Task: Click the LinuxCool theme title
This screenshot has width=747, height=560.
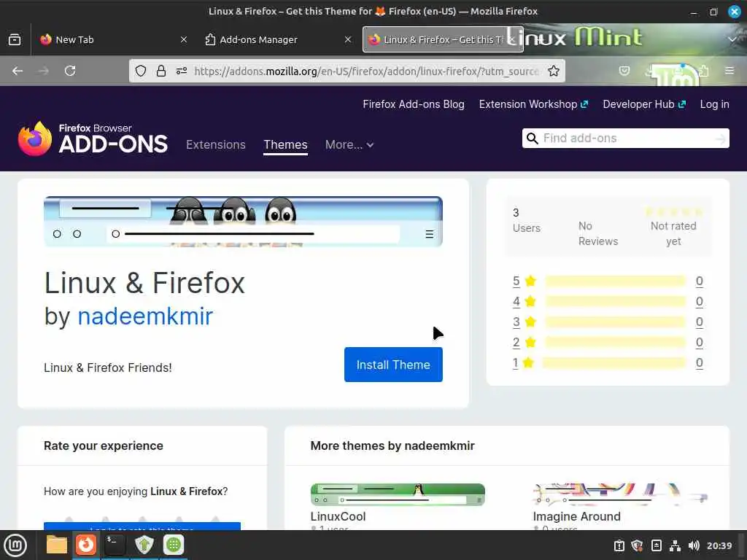Action: pos(338,517)
